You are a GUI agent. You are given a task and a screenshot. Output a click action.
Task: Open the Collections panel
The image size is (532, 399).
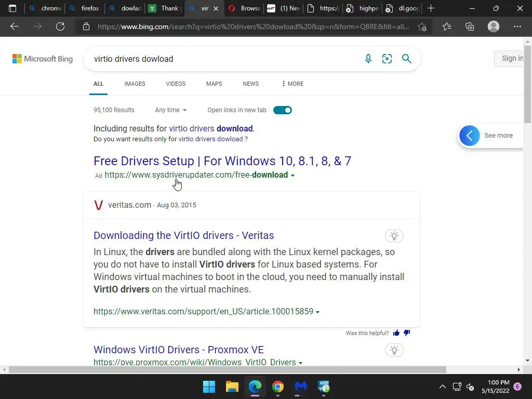coord(470,26)
